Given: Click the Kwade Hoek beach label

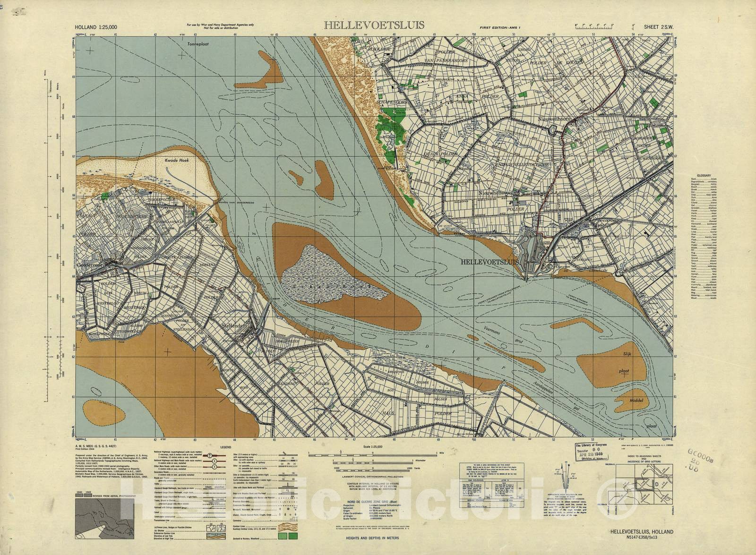Looking at the screenshot, I should point(176,161).
